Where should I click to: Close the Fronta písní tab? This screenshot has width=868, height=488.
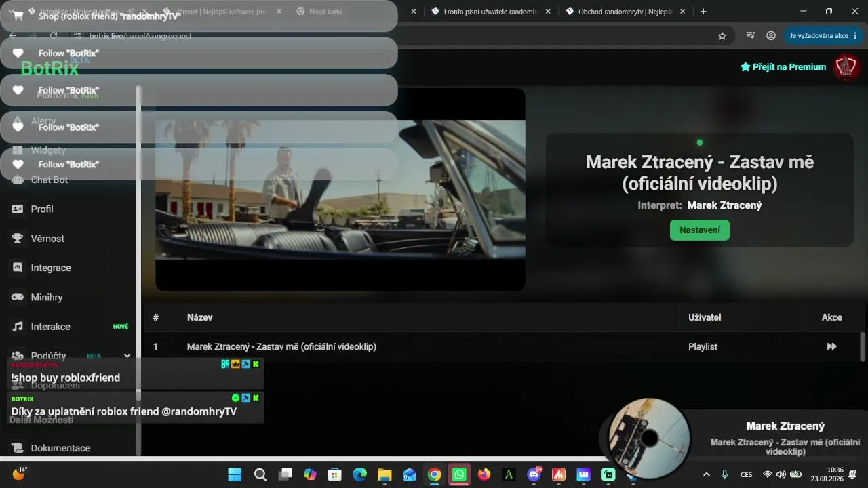coord(548,12)
